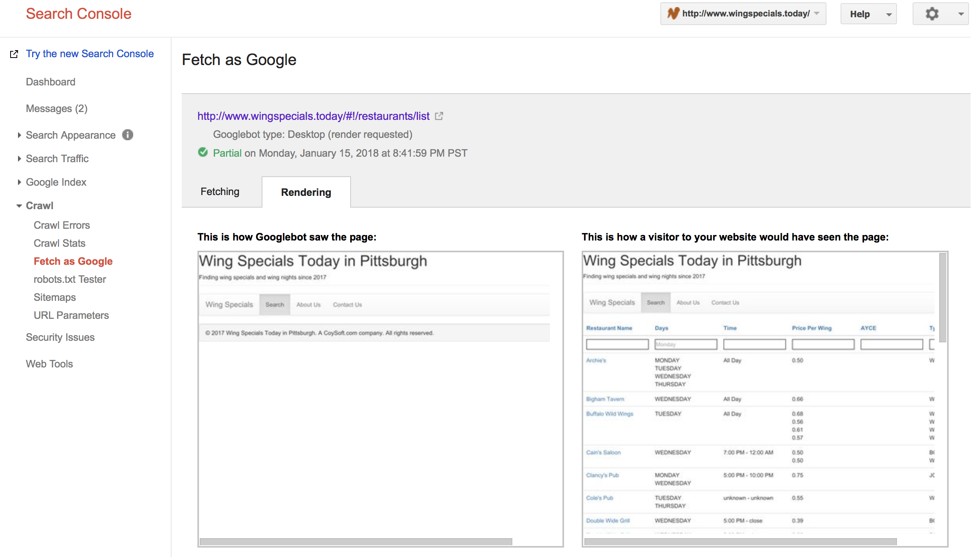Click Clancy's Pub in the visitor preview
Image resolution: width=980 pixels, height=557 pixels.
[x=602, y=476]
